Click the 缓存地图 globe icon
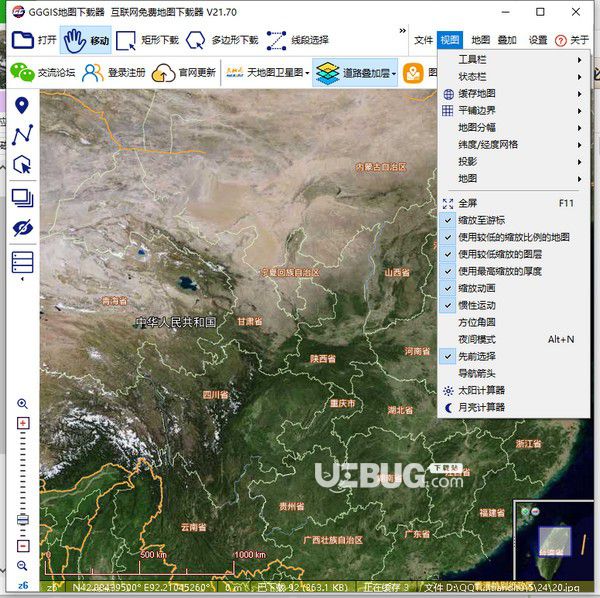The width and height of the screenshot is (600, 598). pyautogui.click(x=448, y=94)
